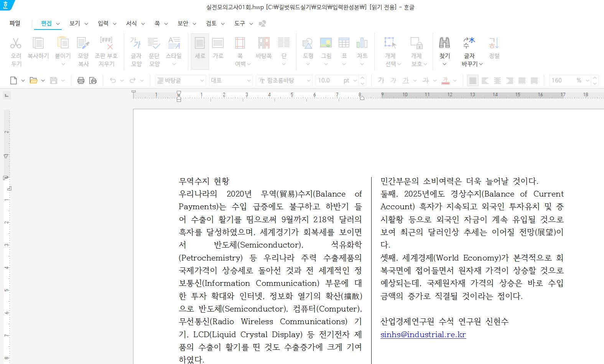Image resolution: width=604 pixels, height=364 pixels.
Task: Open Print Preview from the toolbar
Action: coord(93,80)
